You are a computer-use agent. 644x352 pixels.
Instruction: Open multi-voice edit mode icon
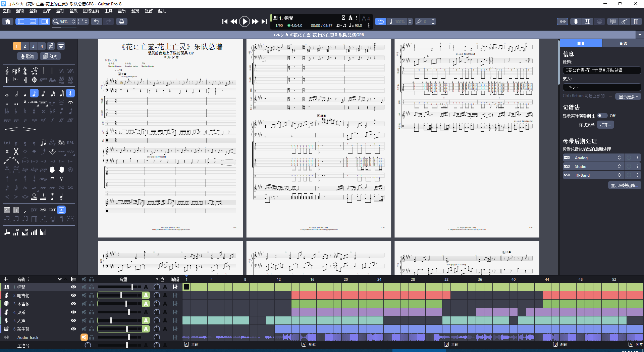pyautogui.click(x=51, y=46)
